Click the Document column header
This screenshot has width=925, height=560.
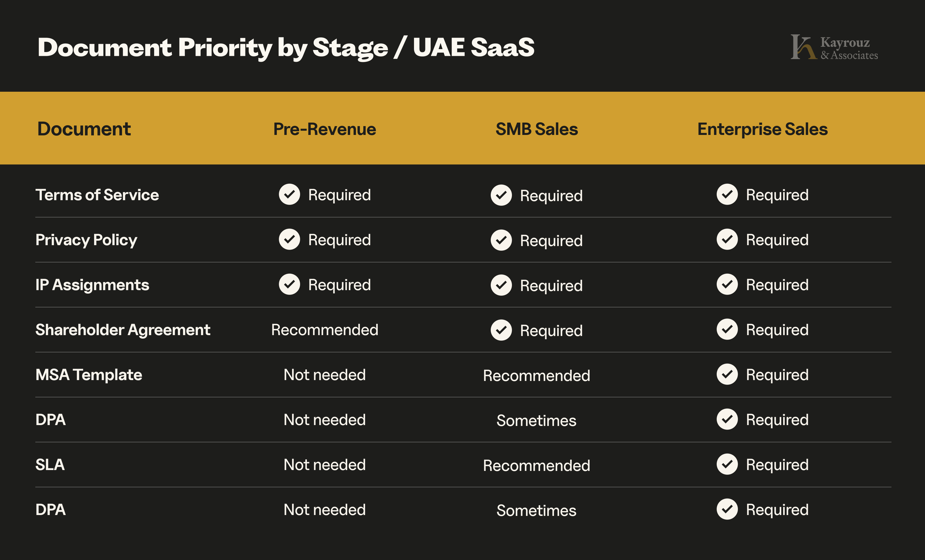coord(84,129)
